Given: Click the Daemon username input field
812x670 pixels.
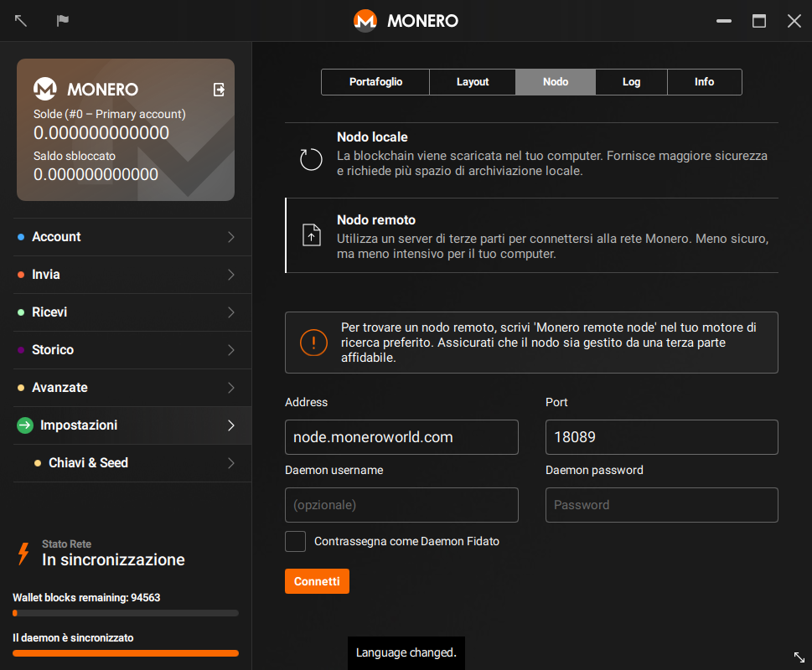Looking at the screenshot, I should 401,505.
